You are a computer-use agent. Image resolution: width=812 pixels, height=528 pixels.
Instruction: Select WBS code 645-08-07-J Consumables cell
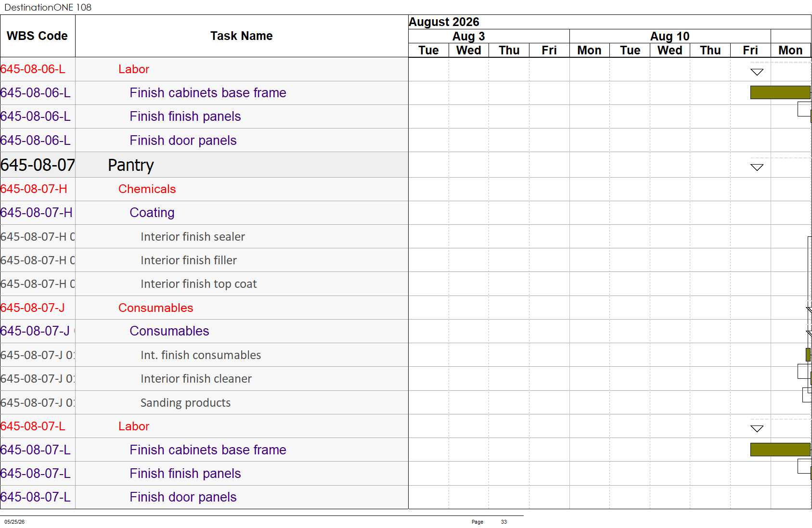coord(38,331)
